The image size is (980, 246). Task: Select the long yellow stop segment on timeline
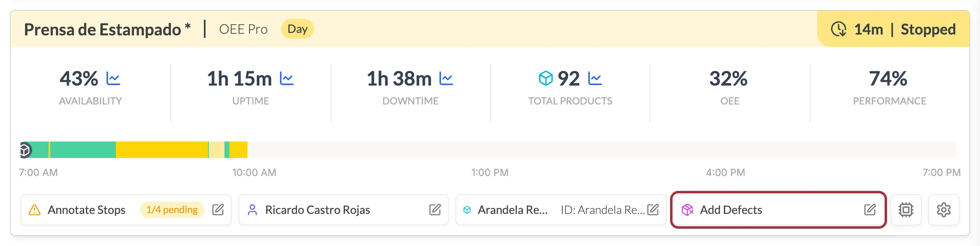coord(162,150)
